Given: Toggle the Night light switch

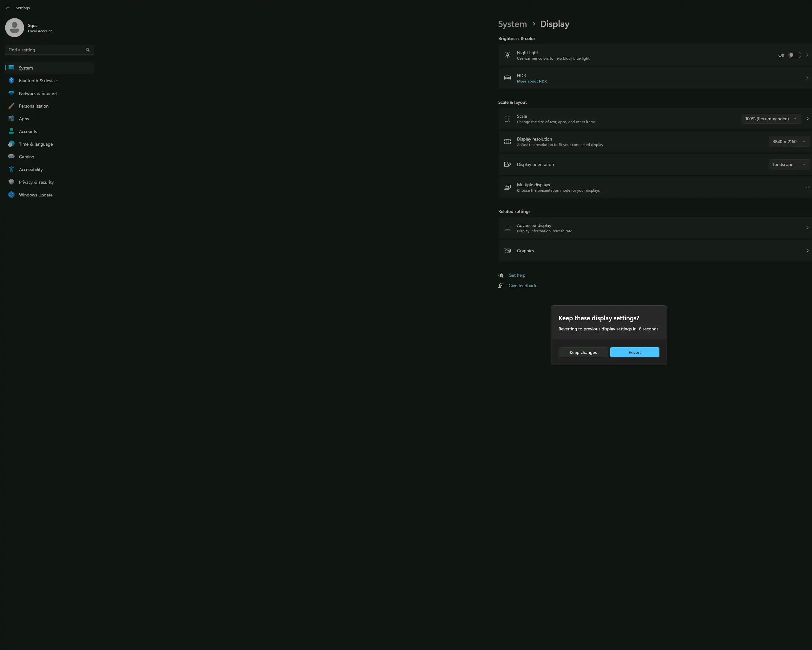Looking at the screenshot, I should click(x=794, y=55).
